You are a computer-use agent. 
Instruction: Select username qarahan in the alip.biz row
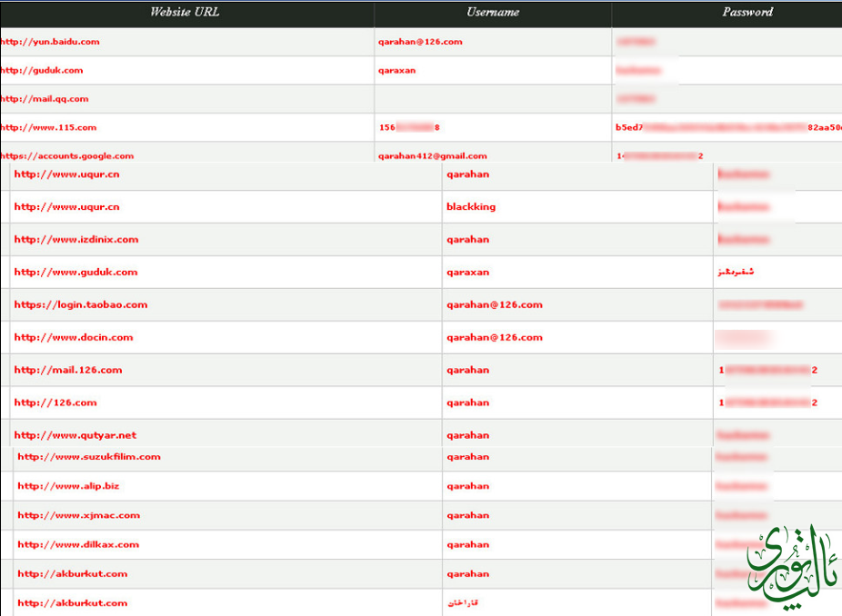pyautogui.click(x=467, y=486)
